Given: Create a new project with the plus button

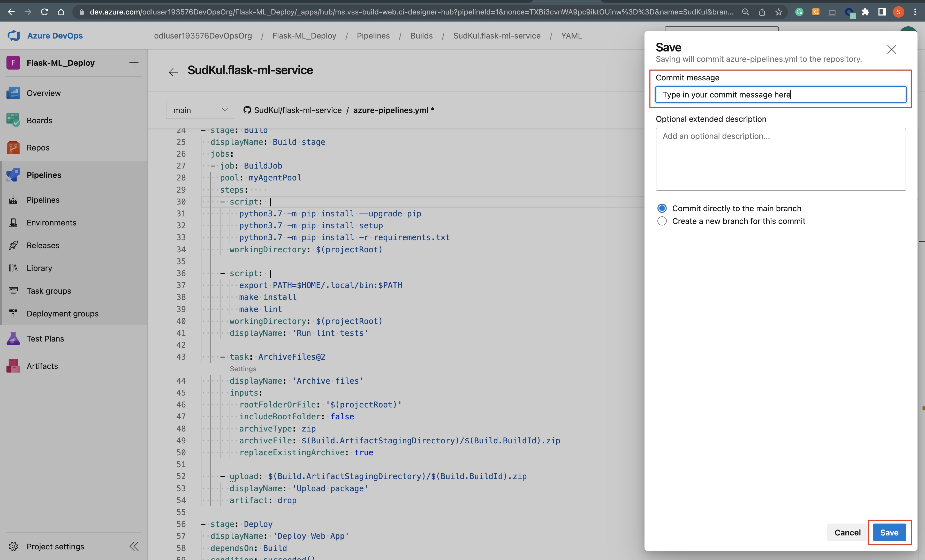Looking at the screenshot, I should click(x=134, y=63).
